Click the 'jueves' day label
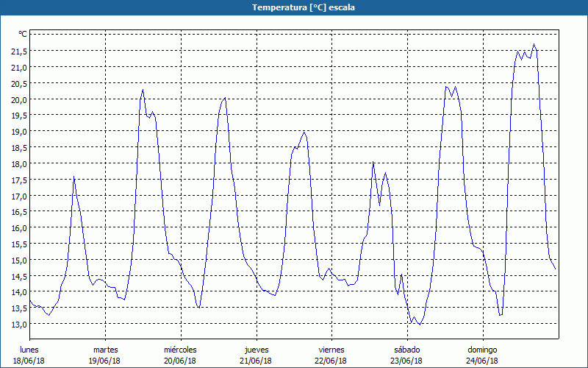 [257, 350]
